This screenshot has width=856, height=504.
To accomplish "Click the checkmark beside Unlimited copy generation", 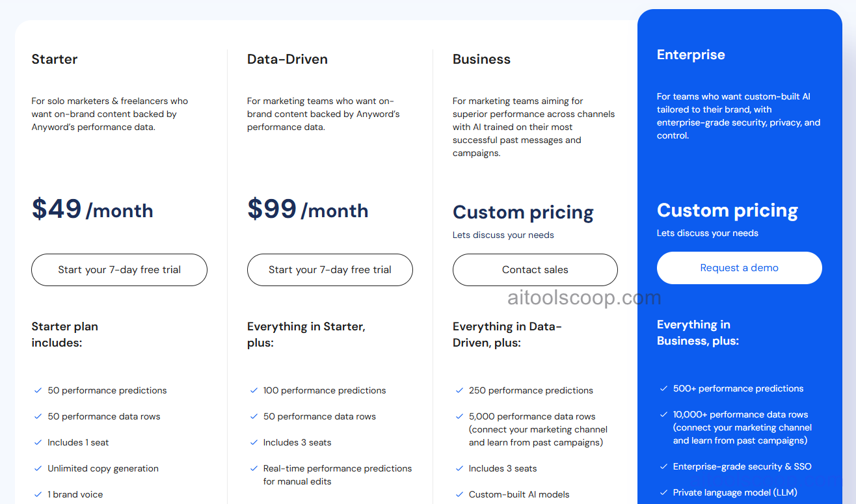I will (x=38, y=468).
